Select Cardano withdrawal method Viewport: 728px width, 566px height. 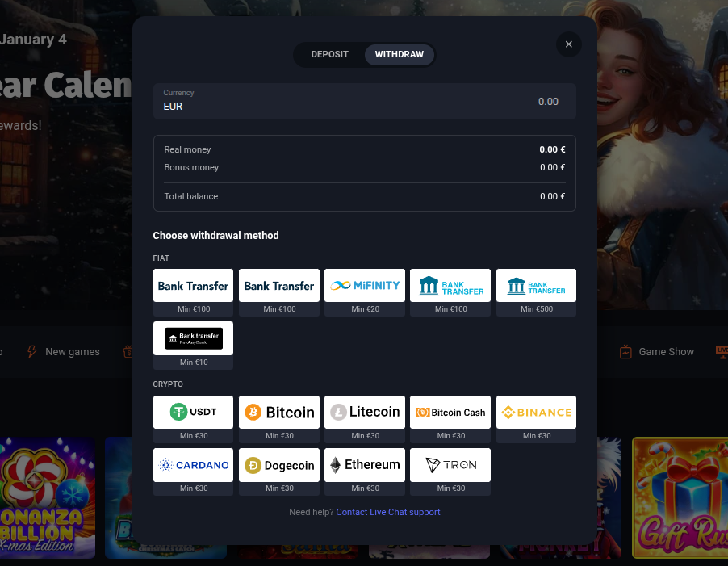tap(193, 465)
